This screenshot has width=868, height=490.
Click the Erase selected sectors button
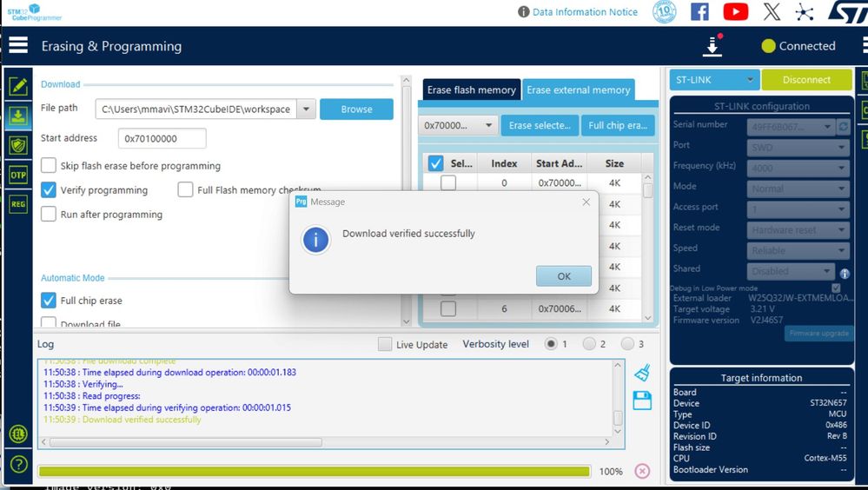click(x=540, y=125)
